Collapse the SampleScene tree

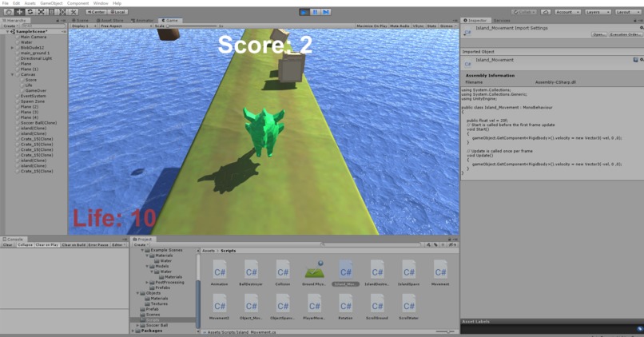coord(7,32)
